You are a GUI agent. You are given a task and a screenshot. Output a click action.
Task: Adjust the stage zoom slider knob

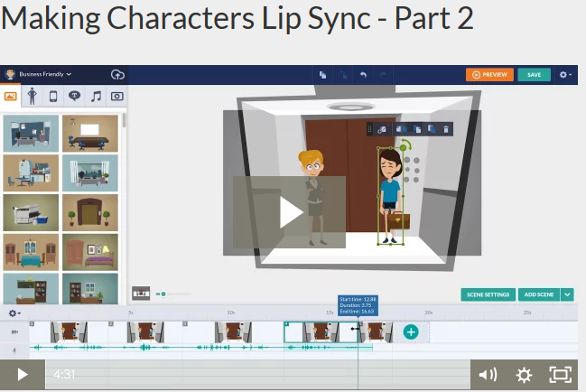(x=163, y=294)
